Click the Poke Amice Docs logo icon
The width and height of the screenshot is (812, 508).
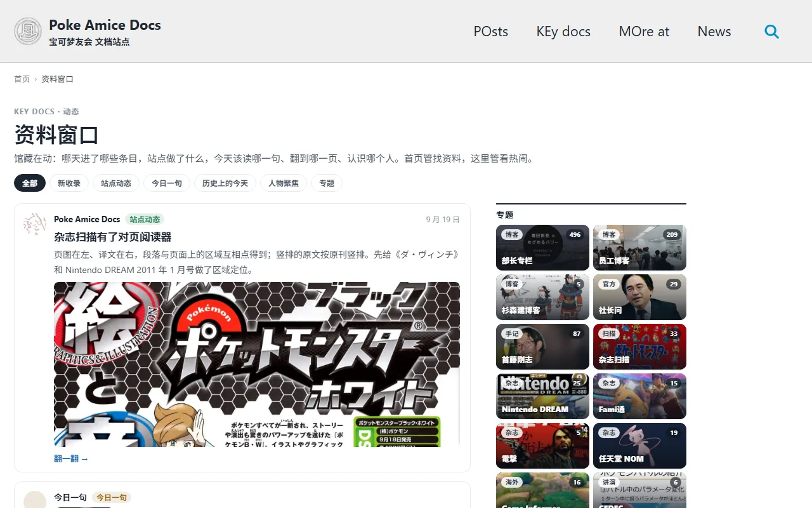tap(28, 31)
